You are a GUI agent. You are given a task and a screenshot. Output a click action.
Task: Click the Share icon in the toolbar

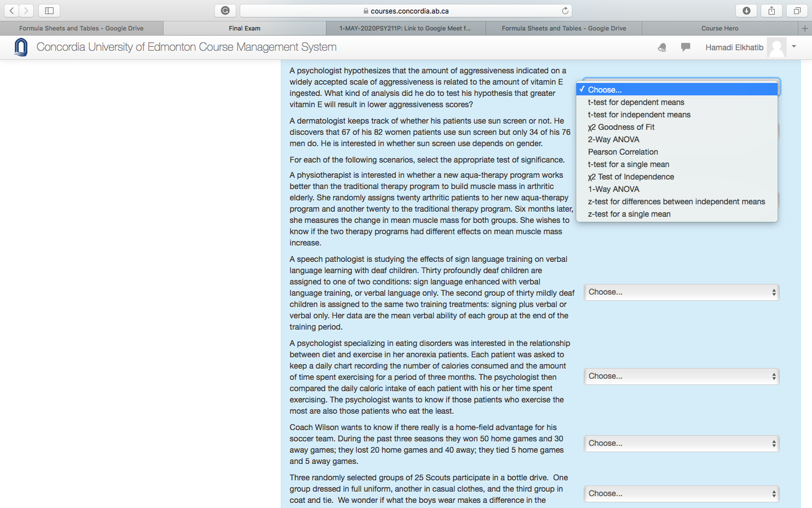771,10
